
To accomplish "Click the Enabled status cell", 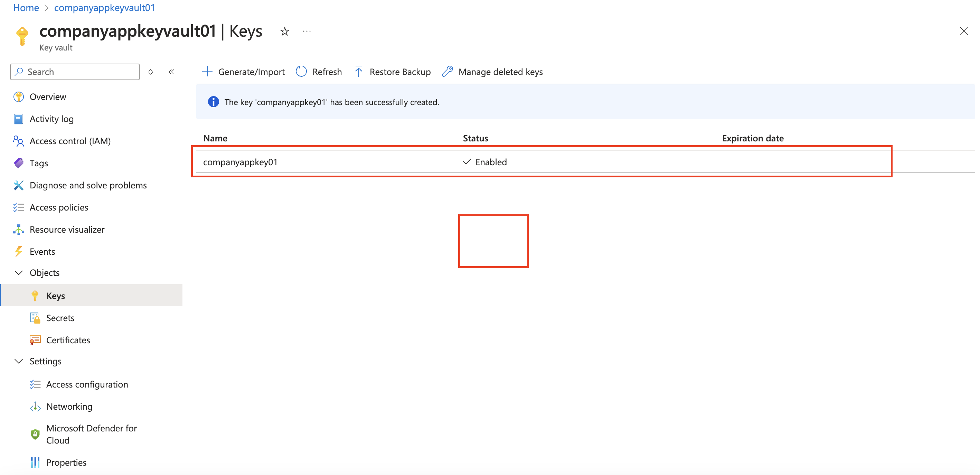I will click(x=485, y=162).
